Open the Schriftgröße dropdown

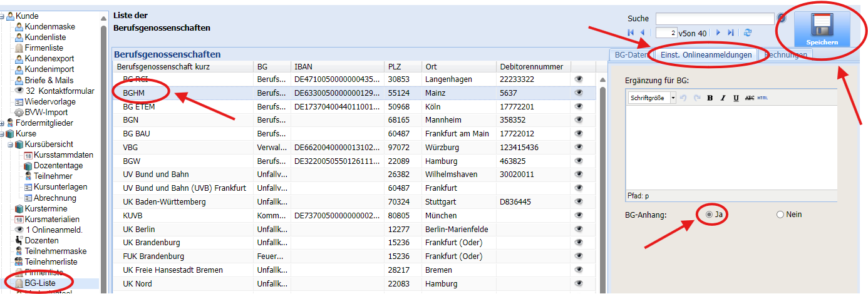(x=673, y=98)
